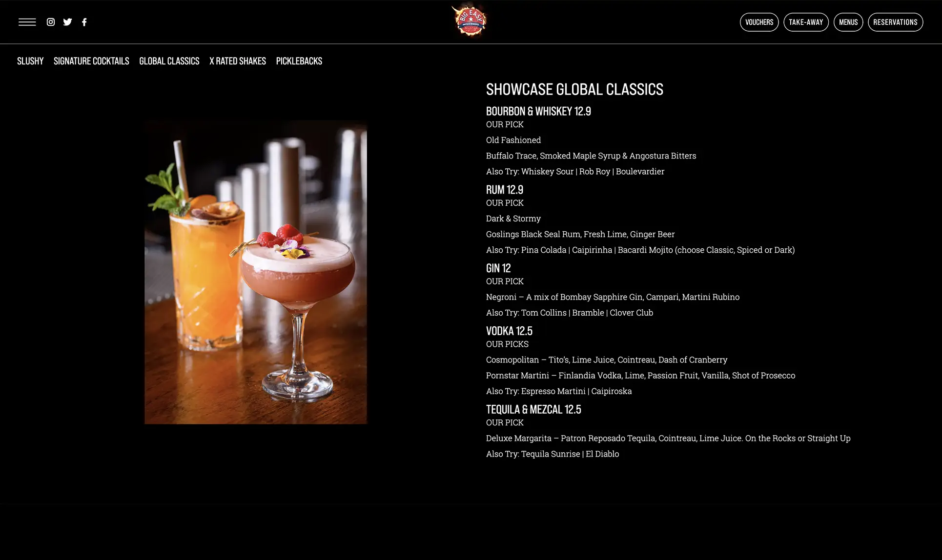Select the Take-Away button
Image resolution: width=942 pixels, height=560 pixels.
coord(806,22)
